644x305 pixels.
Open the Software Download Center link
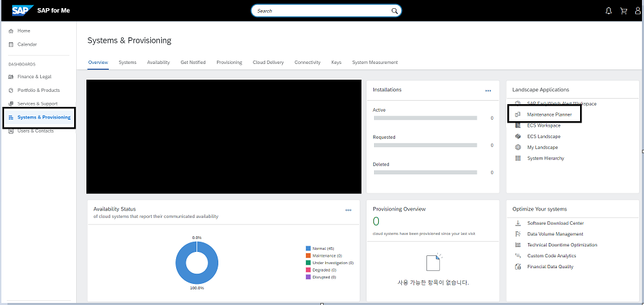point(556,223)
